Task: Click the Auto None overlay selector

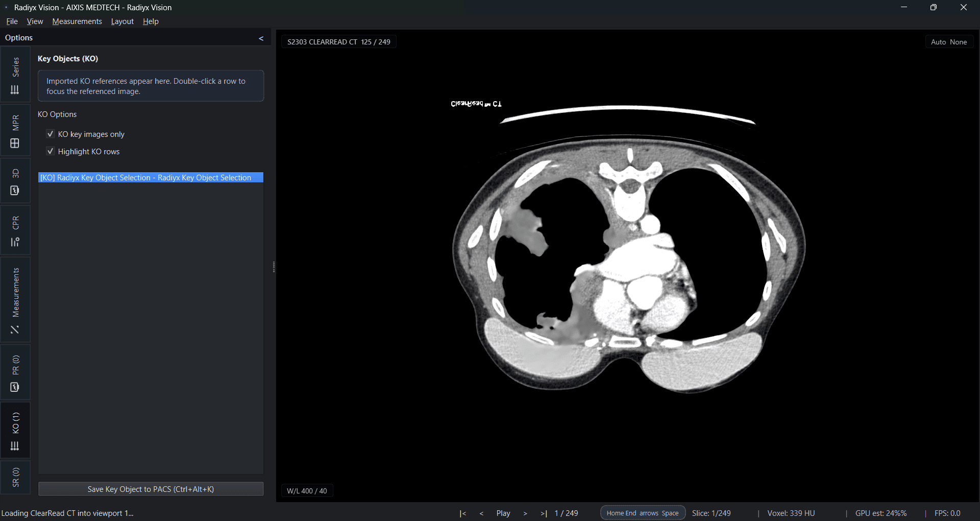Action: (949, 42)
